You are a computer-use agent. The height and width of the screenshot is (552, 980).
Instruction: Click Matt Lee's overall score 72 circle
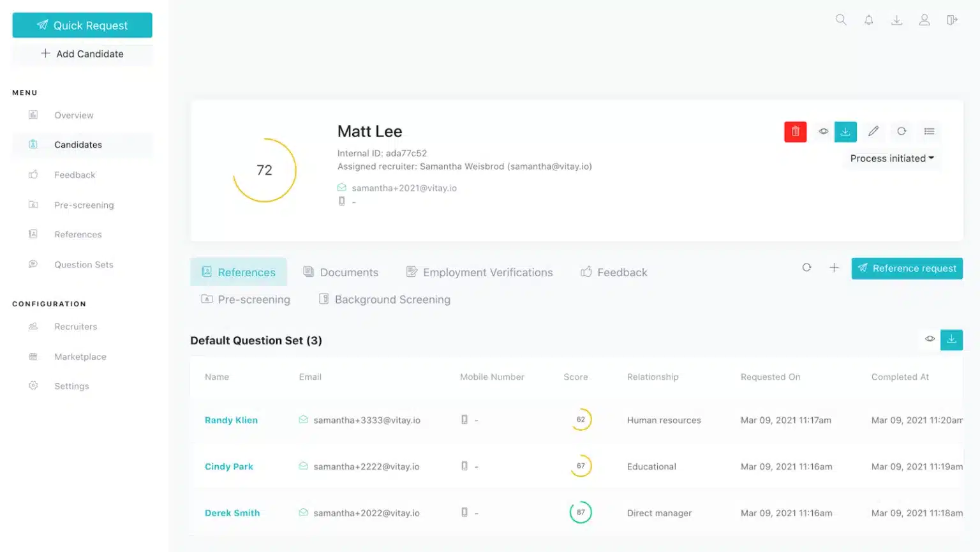point(264,170)
